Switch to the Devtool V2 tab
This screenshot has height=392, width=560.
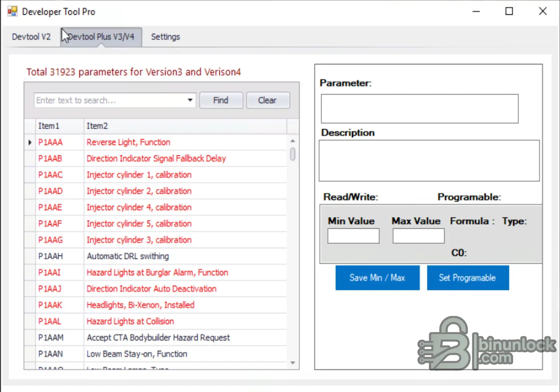[x=31, y=37]
